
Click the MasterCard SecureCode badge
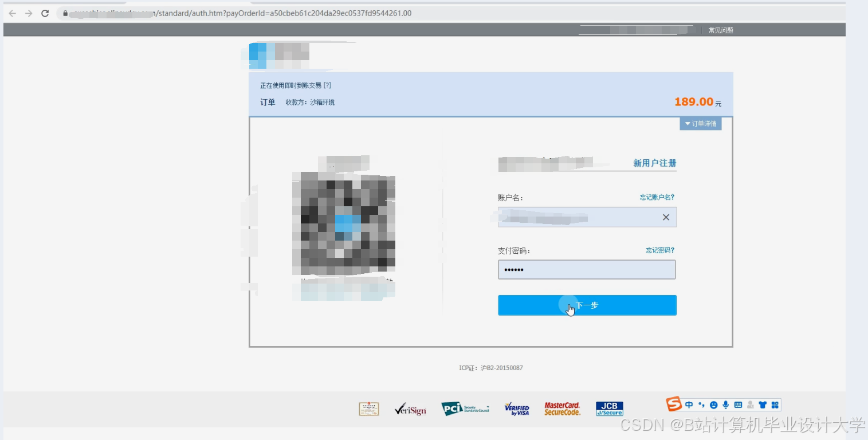pyautogui.click(x=562, y=408)
